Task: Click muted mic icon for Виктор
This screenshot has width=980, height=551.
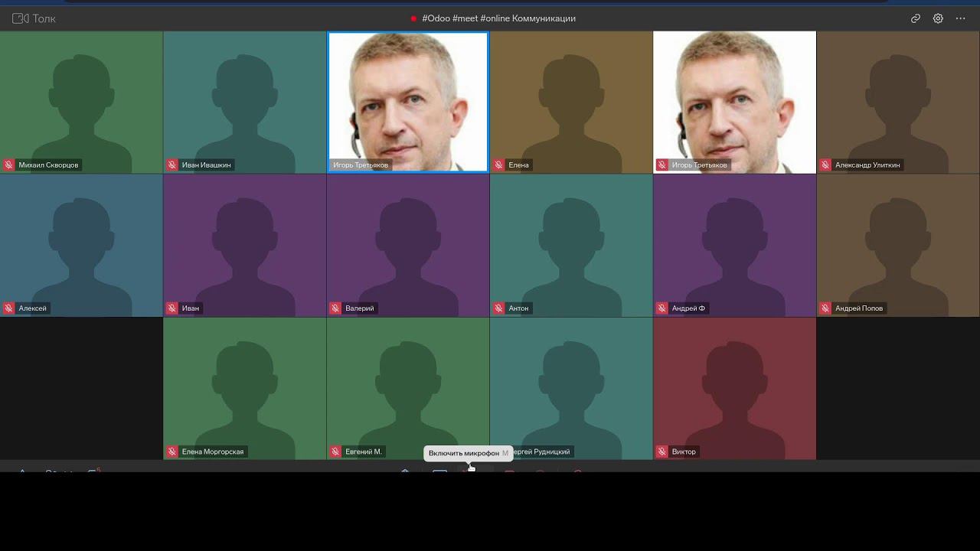Action: point(662,452)
